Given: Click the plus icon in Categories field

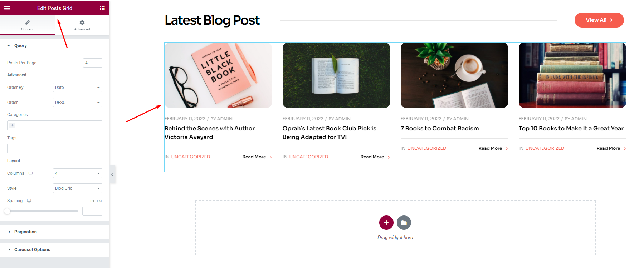Looking at the screenshot, I should 13,125.
